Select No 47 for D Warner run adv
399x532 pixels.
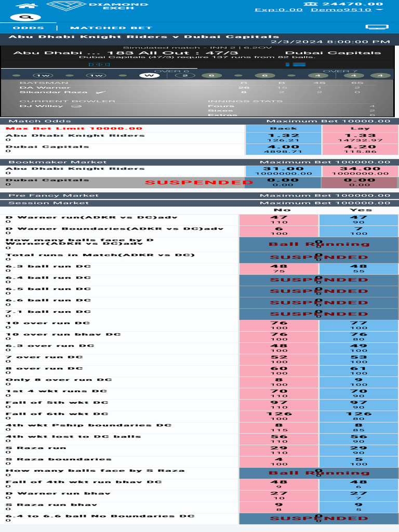click(x=279, y=220)
